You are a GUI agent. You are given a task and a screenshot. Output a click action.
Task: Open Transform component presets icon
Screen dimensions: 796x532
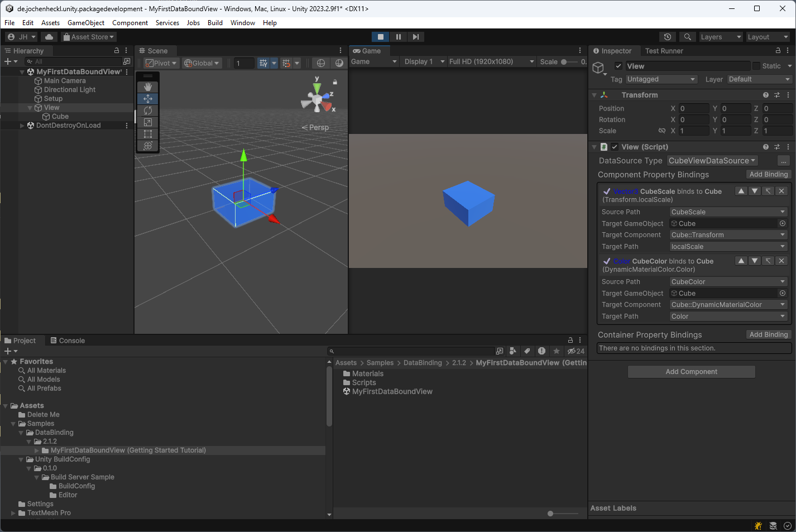[x=777, y=95]
